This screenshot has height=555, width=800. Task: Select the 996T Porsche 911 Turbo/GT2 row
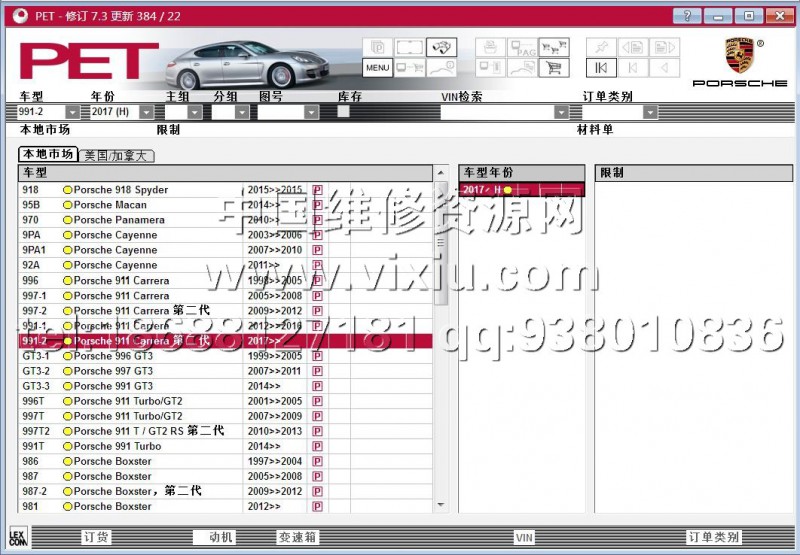[225, 401]
